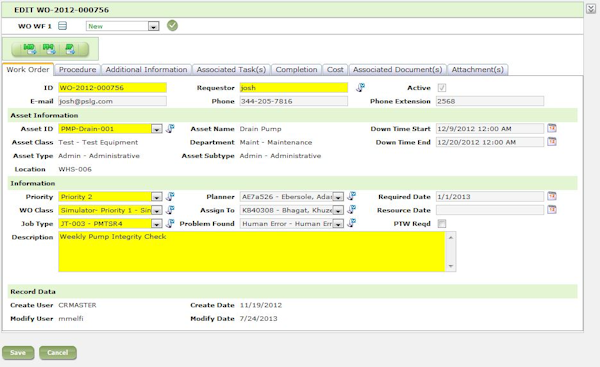Toggle the PTW Reqd checkbox

442,223
